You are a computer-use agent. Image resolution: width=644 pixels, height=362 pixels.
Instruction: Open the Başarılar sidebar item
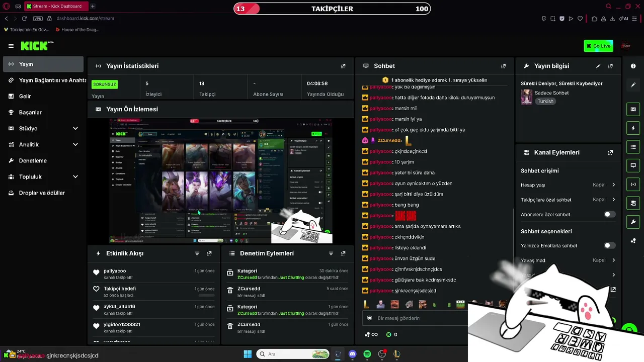43,112
